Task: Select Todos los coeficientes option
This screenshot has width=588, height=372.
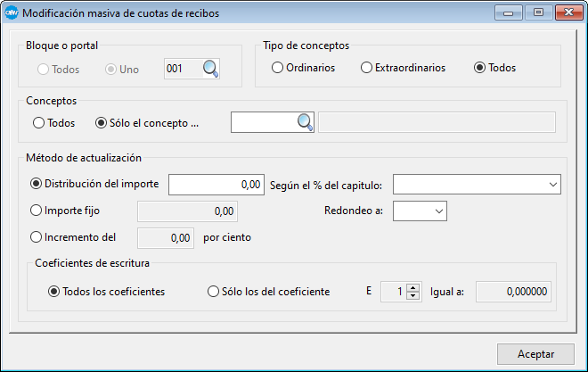Action: coord(54,291)
